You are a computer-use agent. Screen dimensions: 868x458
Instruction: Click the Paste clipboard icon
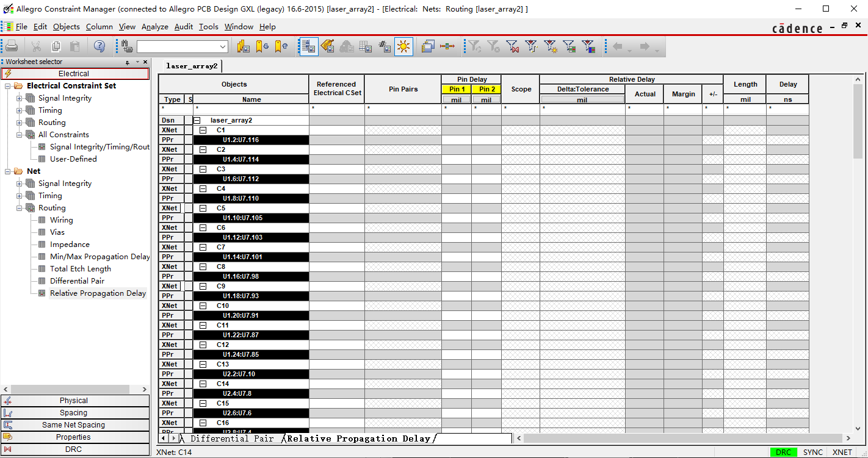point(74,46)
